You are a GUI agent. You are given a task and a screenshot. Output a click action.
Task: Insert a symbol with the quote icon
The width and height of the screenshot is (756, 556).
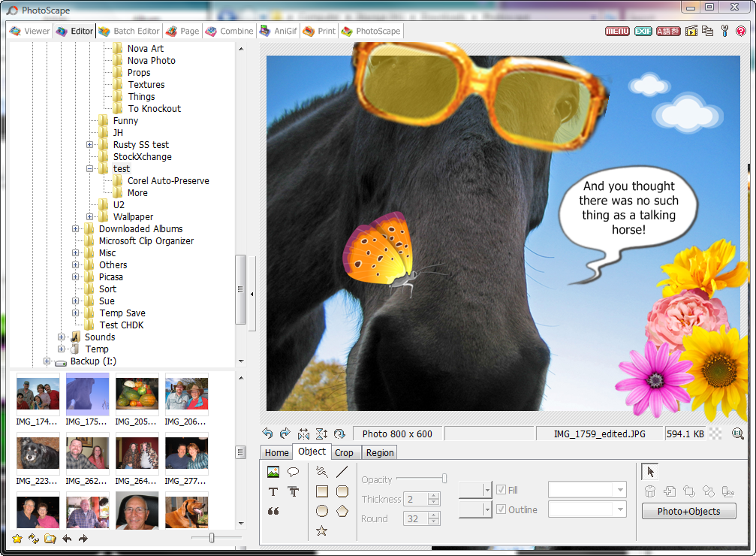273,511
